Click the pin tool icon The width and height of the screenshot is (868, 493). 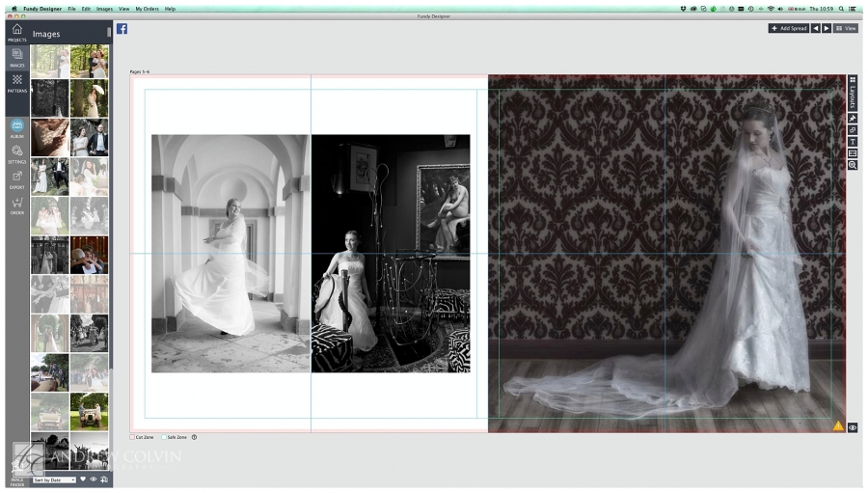click(x=853, y=118)
